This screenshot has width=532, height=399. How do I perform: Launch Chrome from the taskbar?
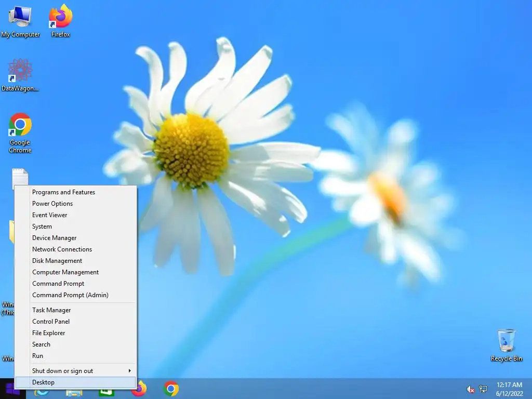pos(171,389)
